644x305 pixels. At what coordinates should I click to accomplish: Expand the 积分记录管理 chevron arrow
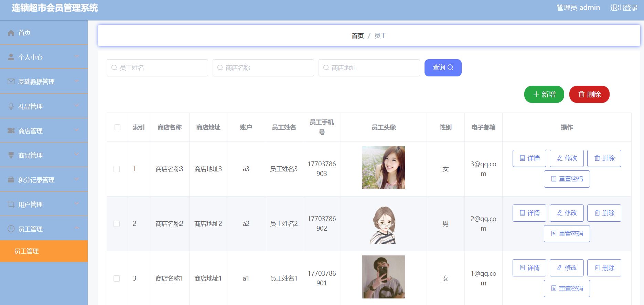tap(77, 179)
